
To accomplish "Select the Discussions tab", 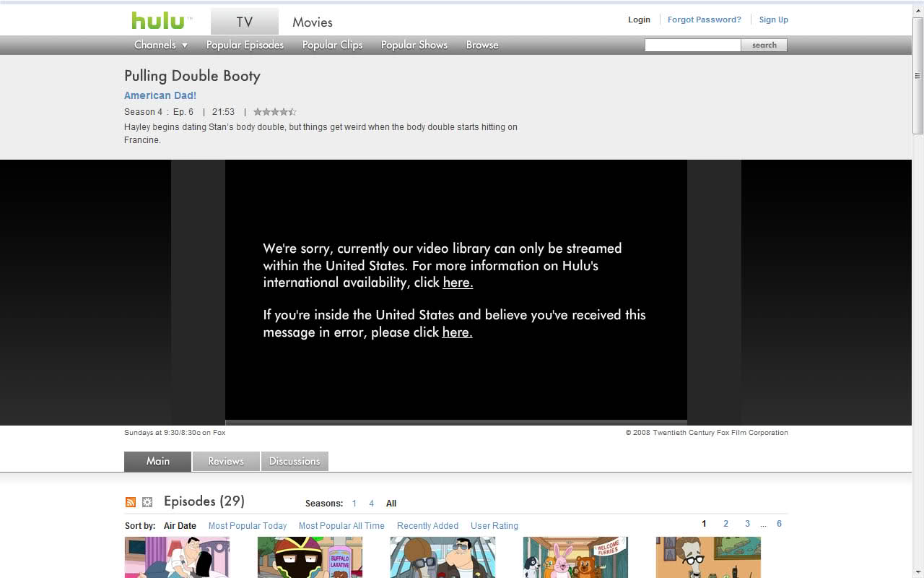I will 295,461.
